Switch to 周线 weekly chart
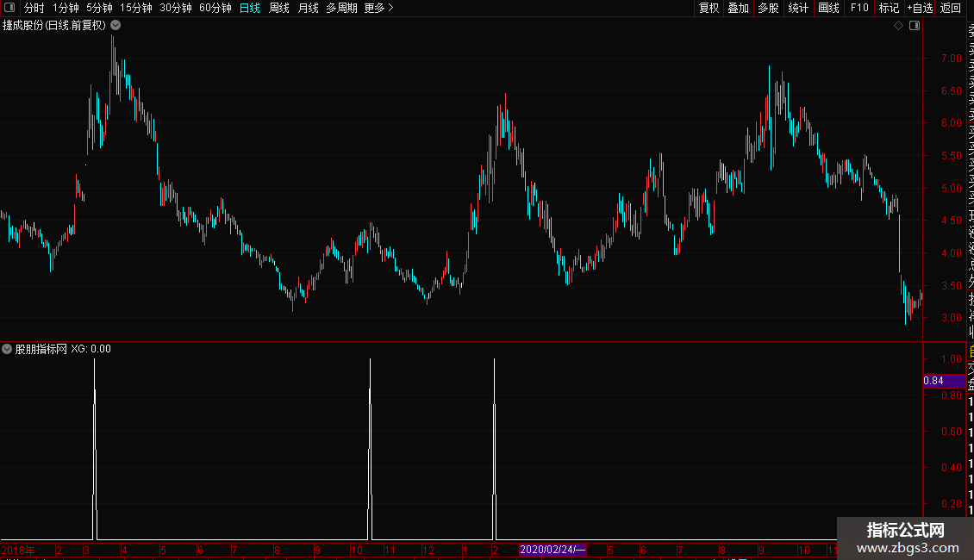 [279, 8]
